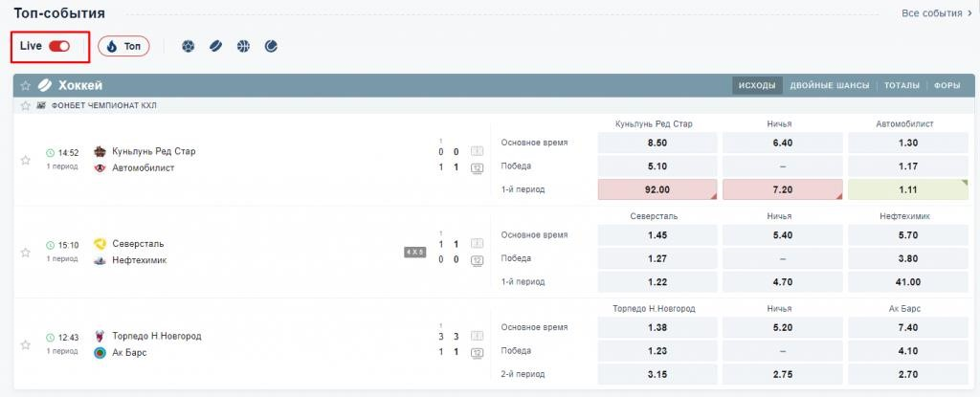Select the 1.45 regulation-time odds for Северсталь
The height and width of the screenshot is (397, 980).
coord(657,235)
